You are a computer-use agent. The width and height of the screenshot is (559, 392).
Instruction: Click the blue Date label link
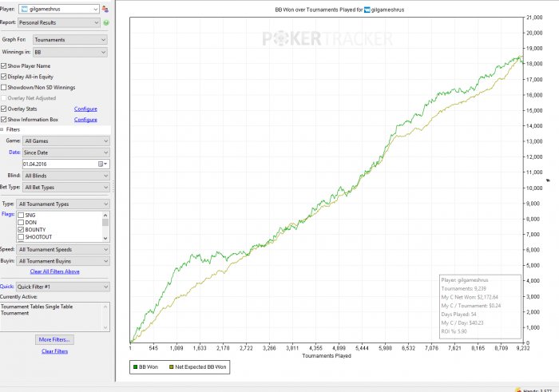14,152
